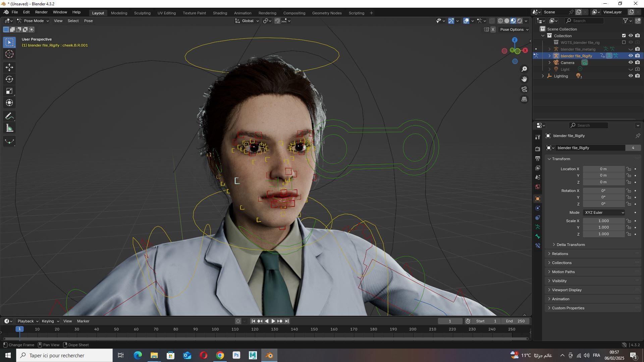Jump to the timeline end frame

pyautogui.click(x=287, y=321)
